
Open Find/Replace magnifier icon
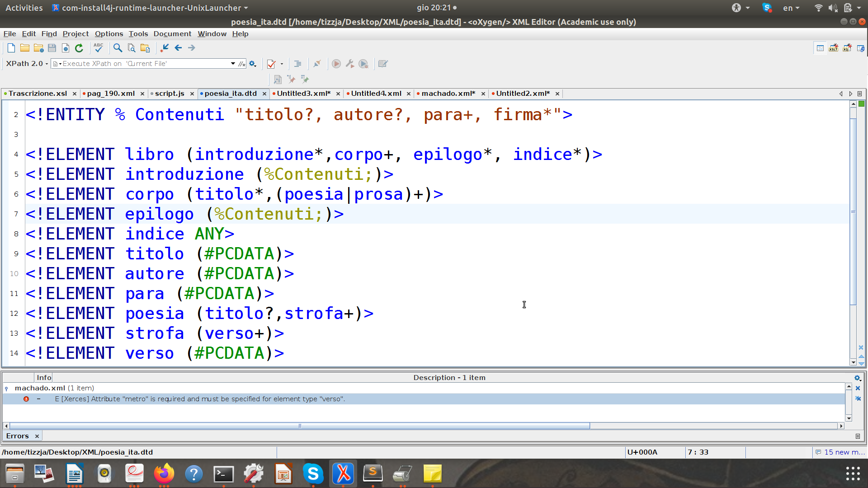(118, 48)
